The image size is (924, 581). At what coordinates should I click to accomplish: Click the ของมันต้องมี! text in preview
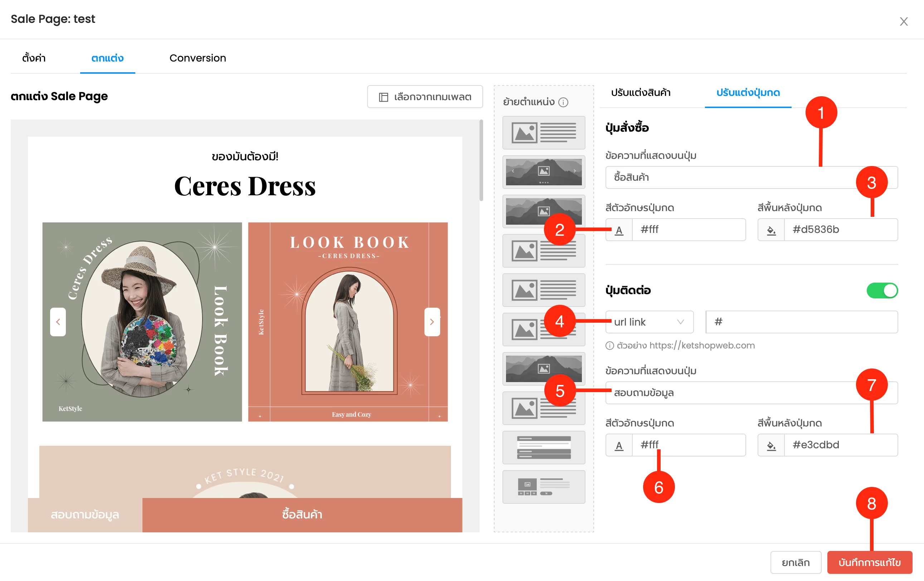pyautogui.click(x=245, y=156)
